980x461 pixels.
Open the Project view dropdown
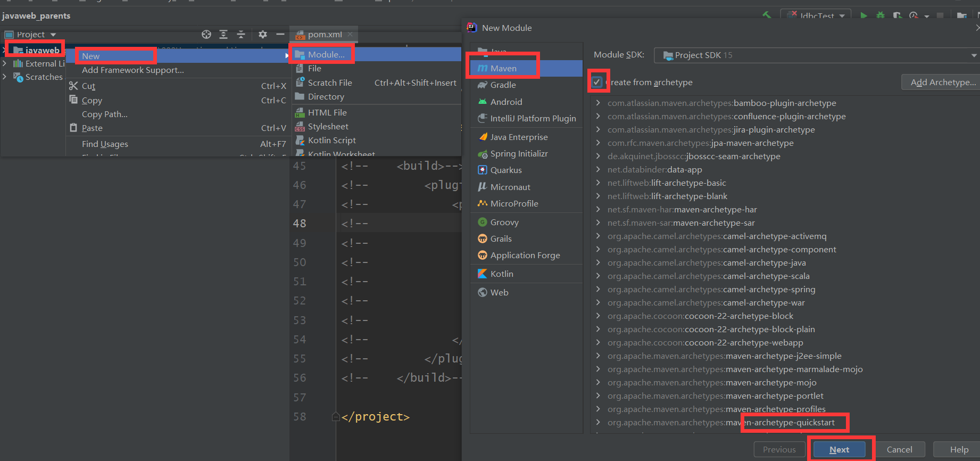(x=30, y=35)
